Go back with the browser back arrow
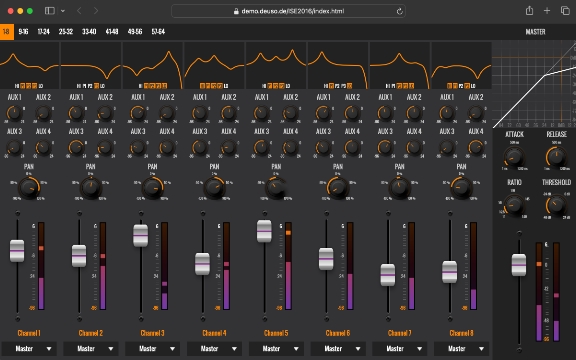 [79, 11]
